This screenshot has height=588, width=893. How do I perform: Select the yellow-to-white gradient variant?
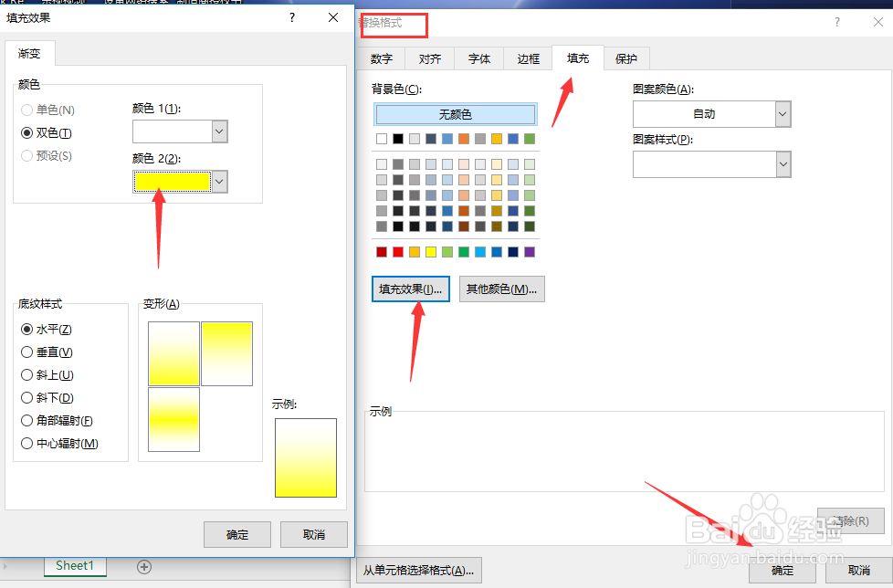[x=226, y=353]
